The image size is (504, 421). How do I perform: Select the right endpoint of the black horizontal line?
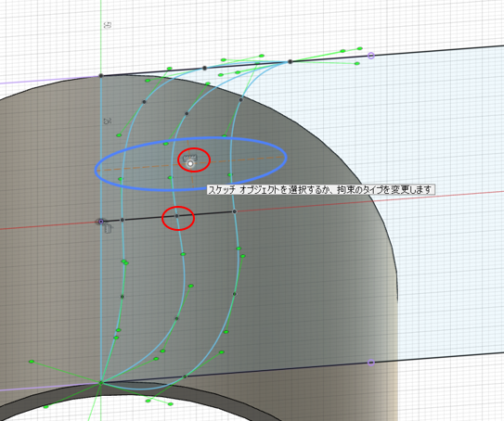click(x=234, y=211)
